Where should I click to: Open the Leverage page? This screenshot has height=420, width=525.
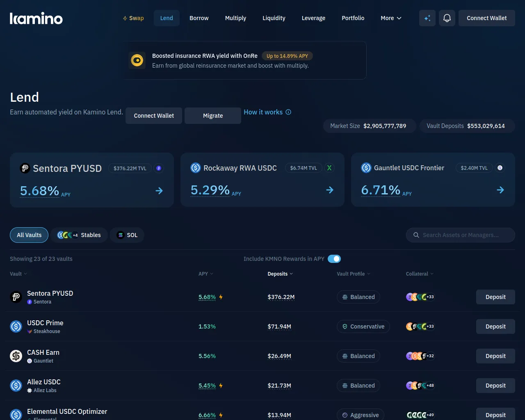tap(313, 18)
